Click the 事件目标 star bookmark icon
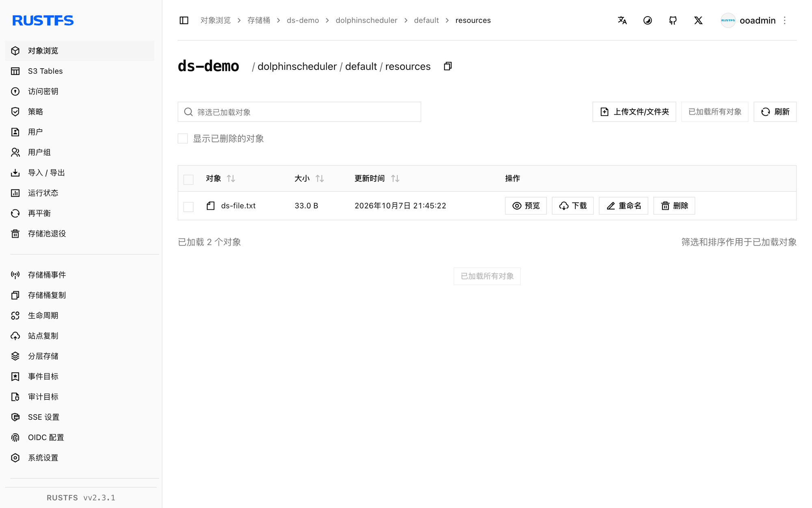 [x=15, y=377]
